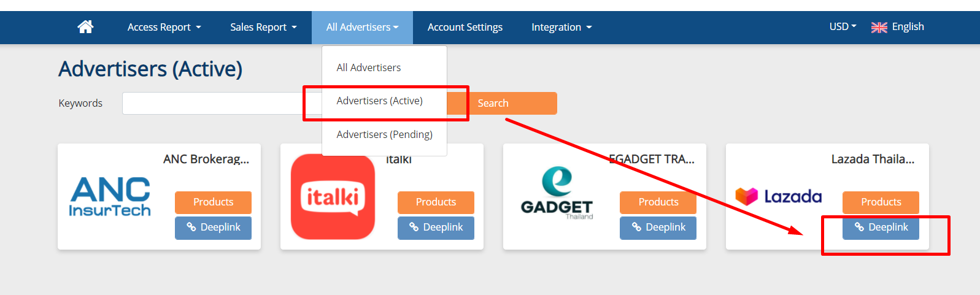The image size is (980, 295).
Task: Open the ANC InsurTech logo
Action: click(110, 196)
